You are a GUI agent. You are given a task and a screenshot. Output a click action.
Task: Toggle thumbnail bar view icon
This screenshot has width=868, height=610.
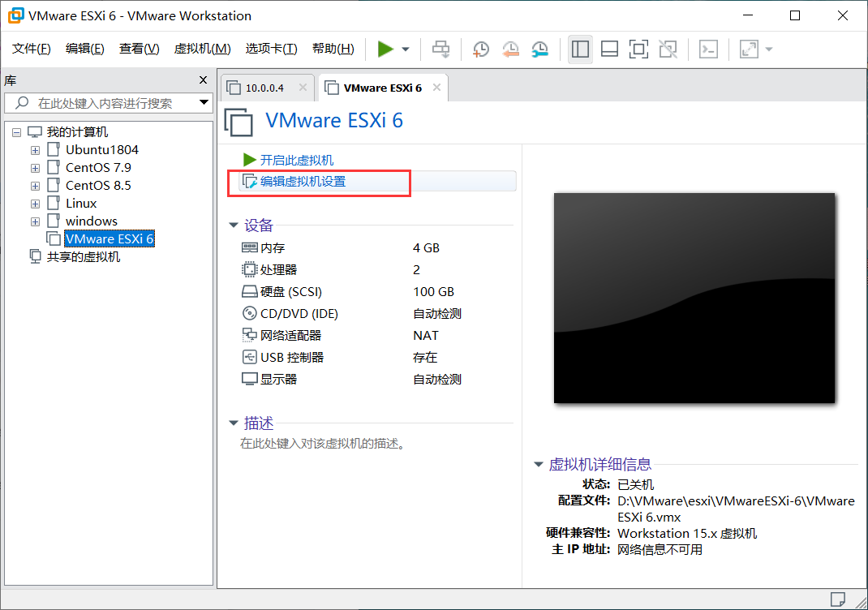click(609, 49)
